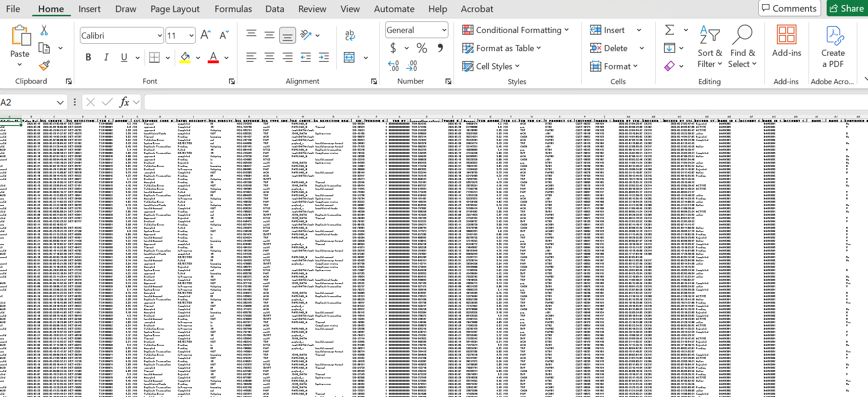Click inside the formula bar
Viewport: 868px width, 397px height.
[506, 102]
